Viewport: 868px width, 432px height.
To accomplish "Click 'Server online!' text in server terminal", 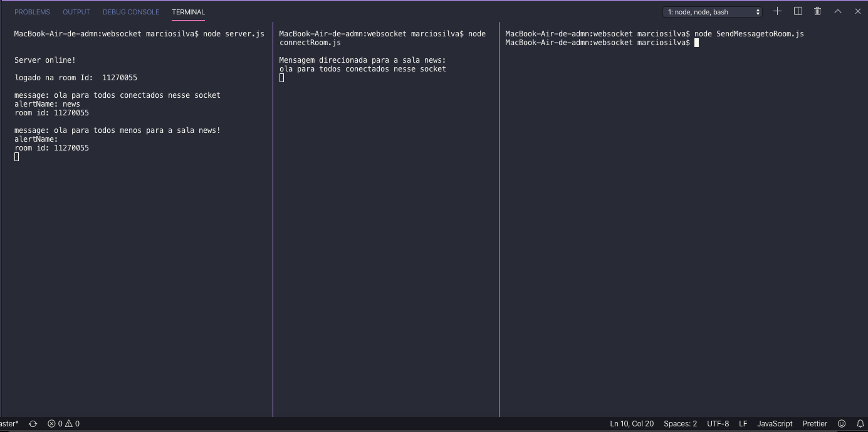I will point(45,60).
